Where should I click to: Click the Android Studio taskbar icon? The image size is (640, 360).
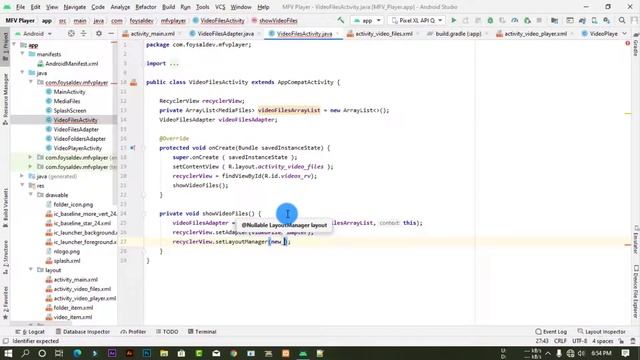click(x=303, y=353)
